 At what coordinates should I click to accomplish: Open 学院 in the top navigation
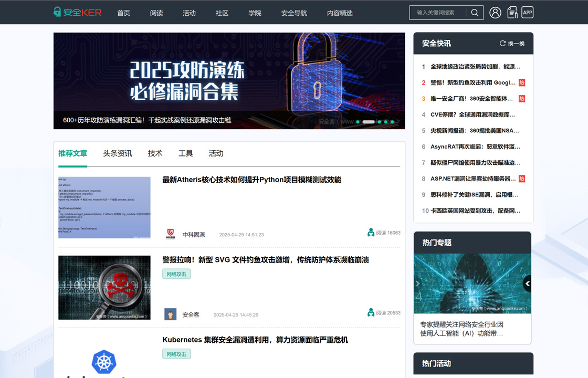255,13
